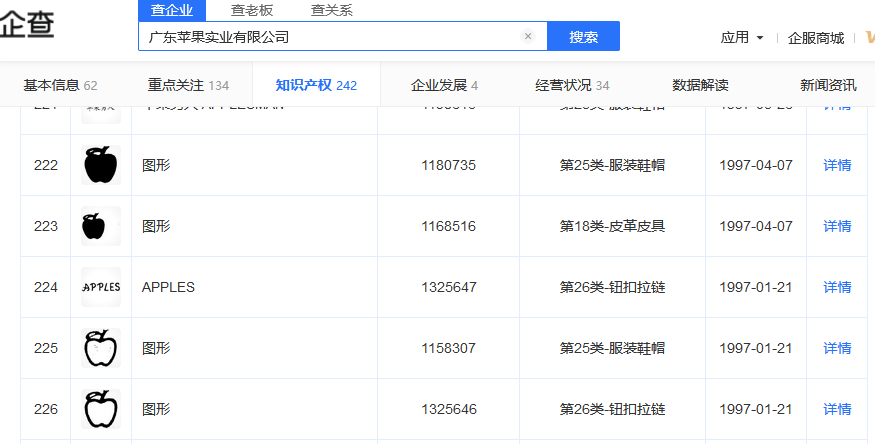Open 详情 for trademark 1168516
The width and height of the screenshot is (875, 444).
pyautogui.click(x=837, y=226)
